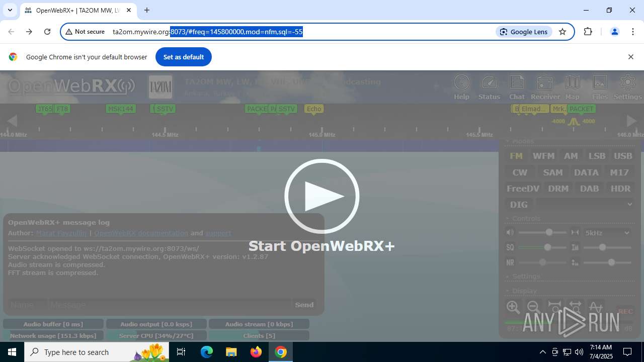Click the mute speaker icon
This screenshot has height=362, width=644.
pos(510,233)
